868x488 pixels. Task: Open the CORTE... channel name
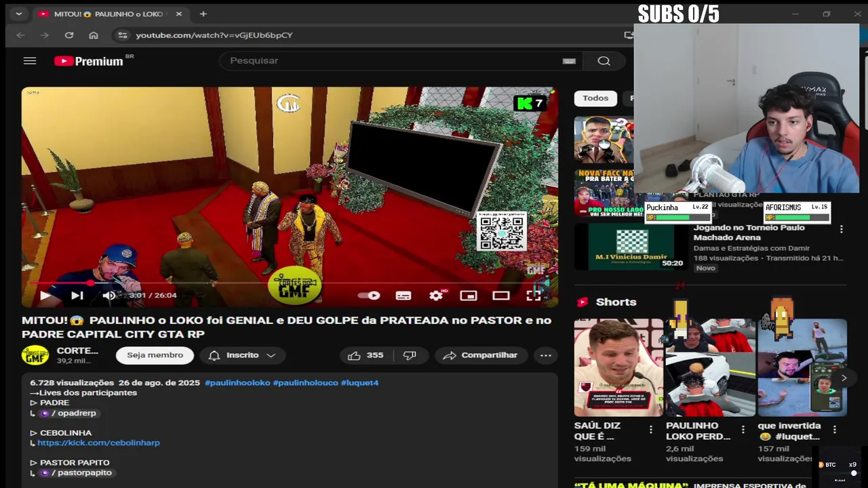click(x=77, y=351)
